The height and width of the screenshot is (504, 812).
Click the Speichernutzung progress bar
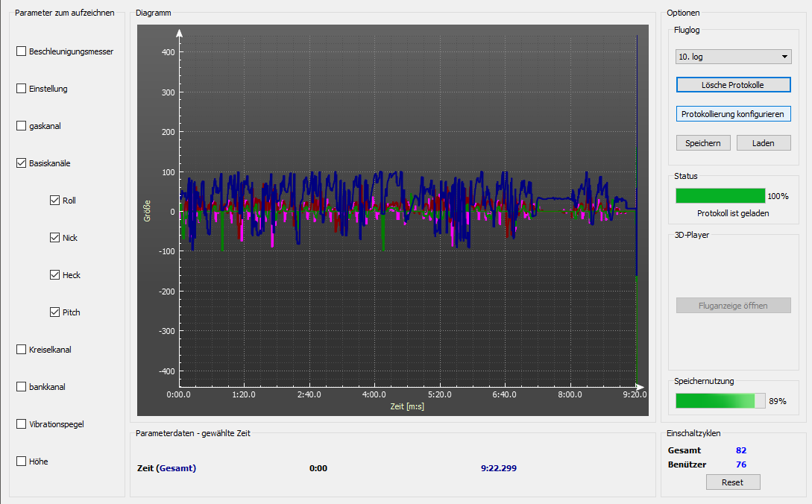click(720, 401)
